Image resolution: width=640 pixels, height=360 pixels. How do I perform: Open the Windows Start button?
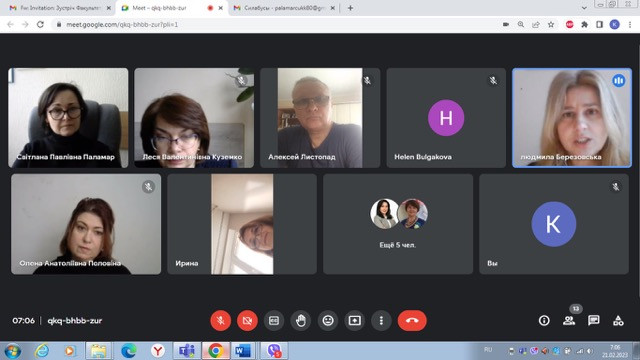point(12,351)
